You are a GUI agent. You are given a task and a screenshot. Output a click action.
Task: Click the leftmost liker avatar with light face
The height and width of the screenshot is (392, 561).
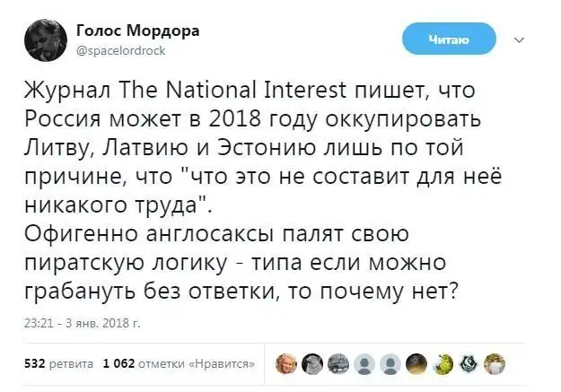(286, 362)
